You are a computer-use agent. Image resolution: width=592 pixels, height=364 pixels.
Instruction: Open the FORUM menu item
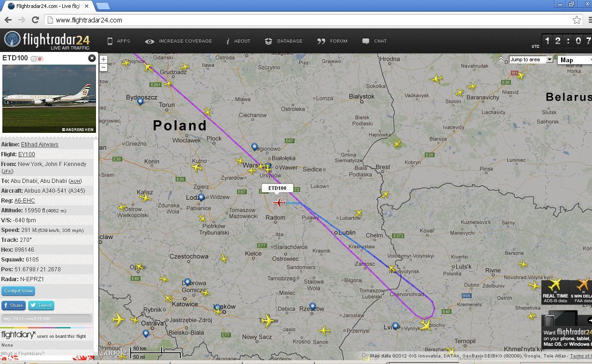coord(332,41)
